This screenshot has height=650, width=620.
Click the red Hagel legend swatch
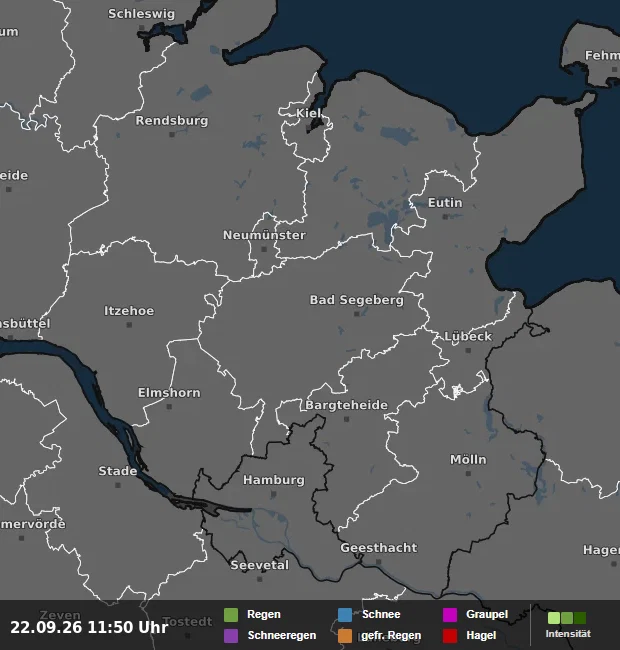pyautogui.click(x=450, y=636)
